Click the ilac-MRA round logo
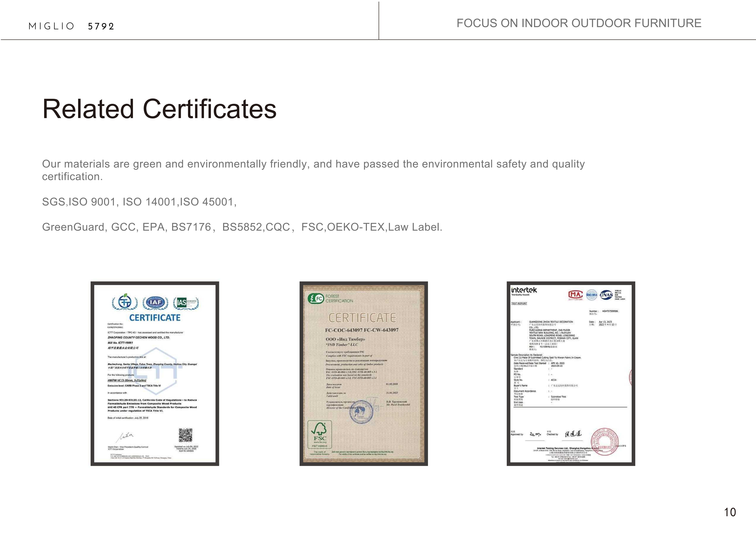The height and width of the screenshot is (535, 756). [x=591, y=295]
